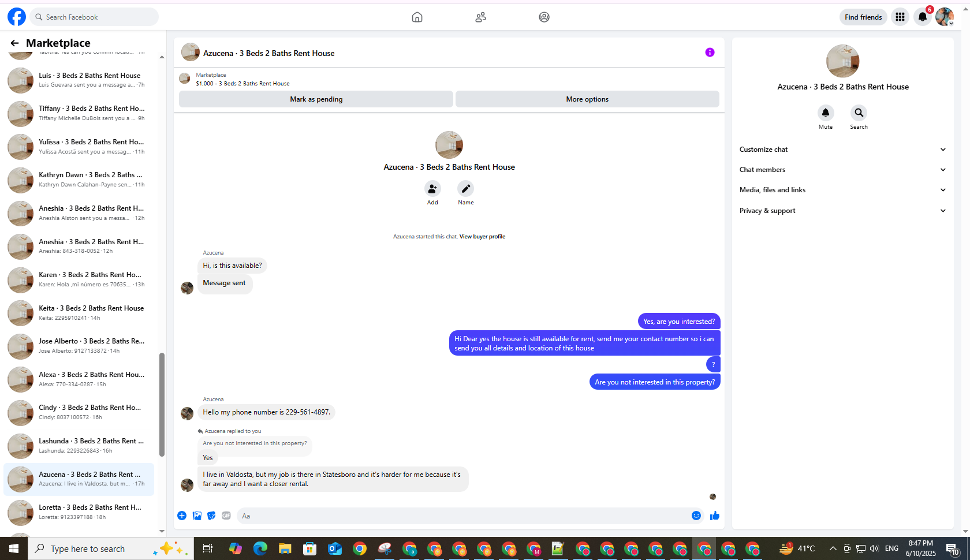
Task: Click the listing thumbnail in the right panel
Action: coord(842,61)
